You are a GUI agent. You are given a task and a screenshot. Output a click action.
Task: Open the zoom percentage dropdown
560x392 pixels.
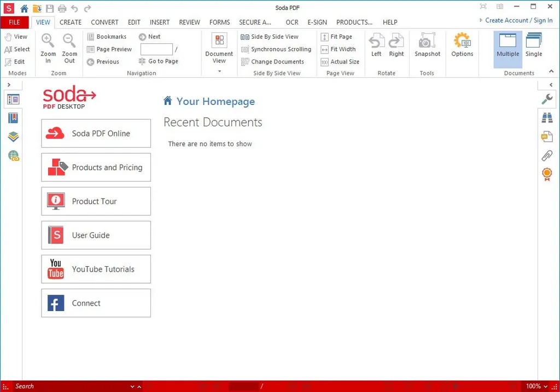point(545,387)
